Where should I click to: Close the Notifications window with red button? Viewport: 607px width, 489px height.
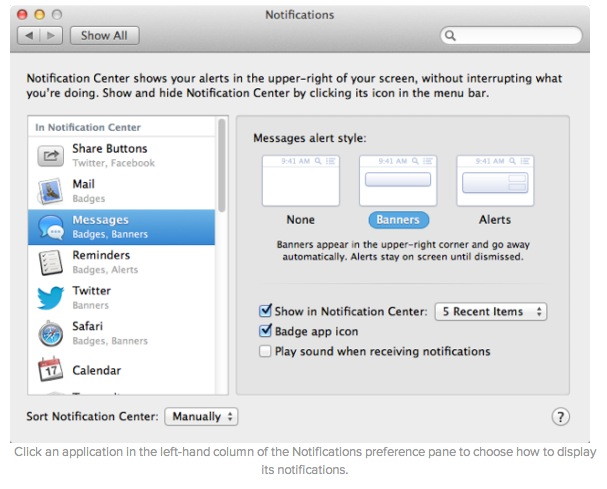point(22,15)
